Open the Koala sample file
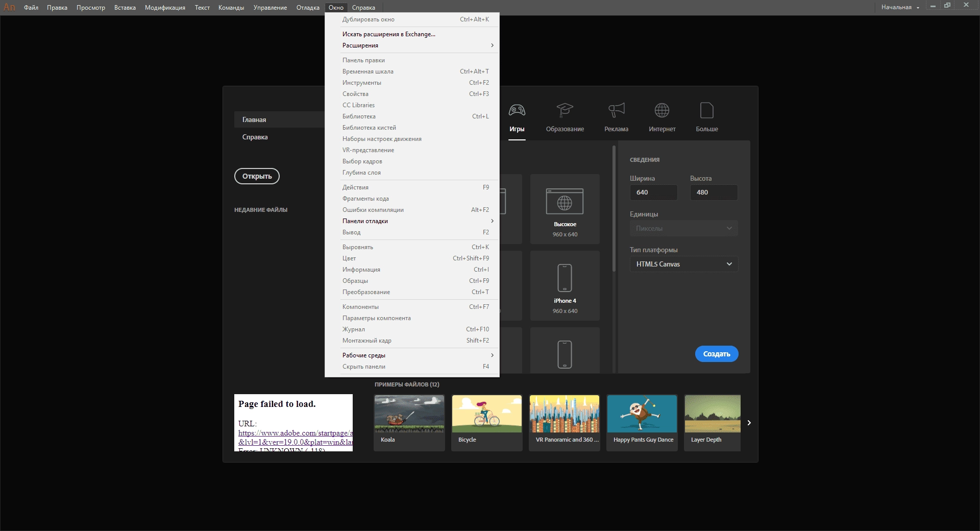 point(409,423)
